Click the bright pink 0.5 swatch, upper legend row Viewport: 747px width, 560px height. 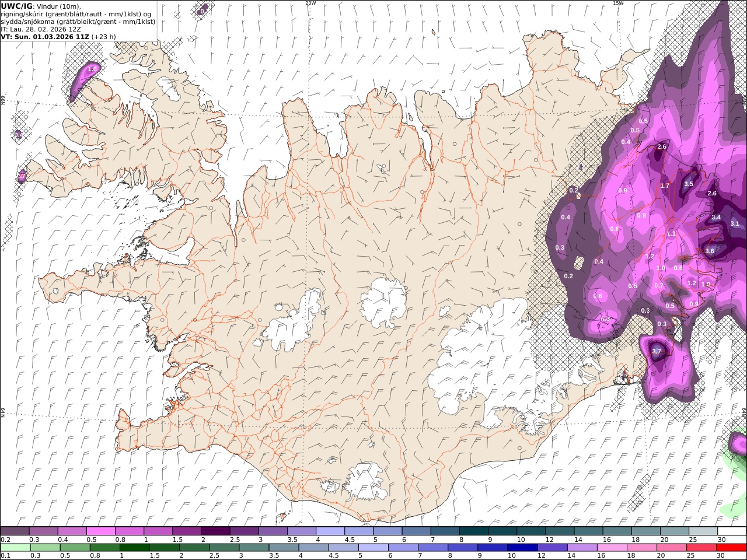coord(100,531)
